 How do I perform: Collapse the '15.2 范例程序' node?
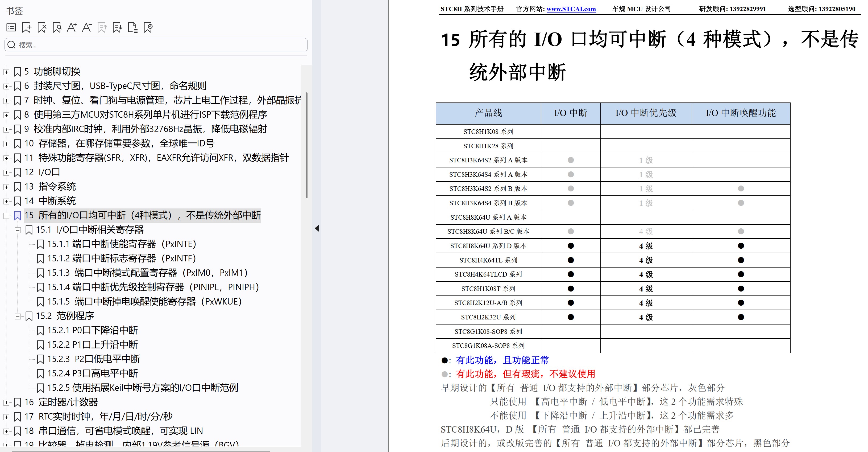(x=18, y=317)
